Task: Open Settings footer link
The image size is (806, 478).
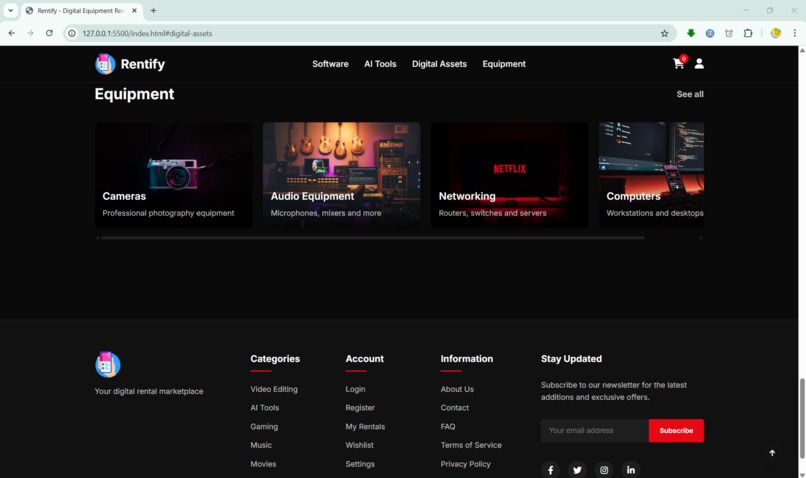Action: point(360,464)
